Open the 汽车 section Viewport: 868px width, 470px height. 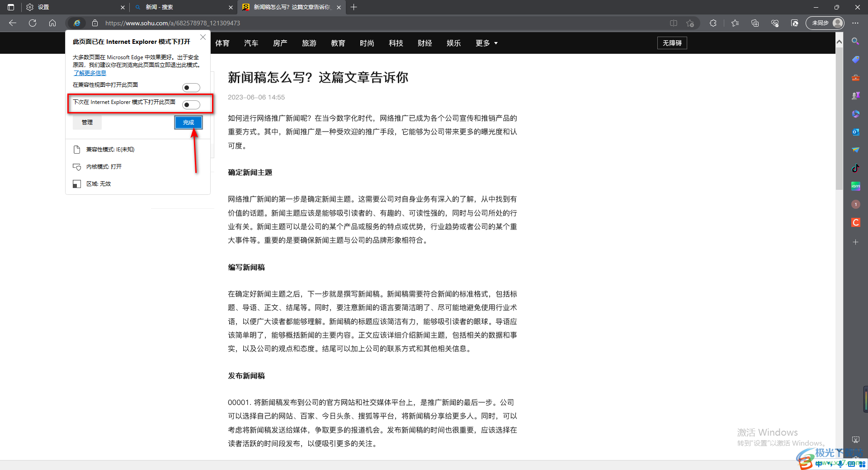(251, 43)
